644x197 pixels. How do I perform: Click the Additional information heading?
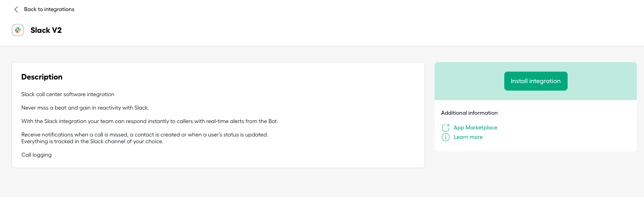click(469, 113)
